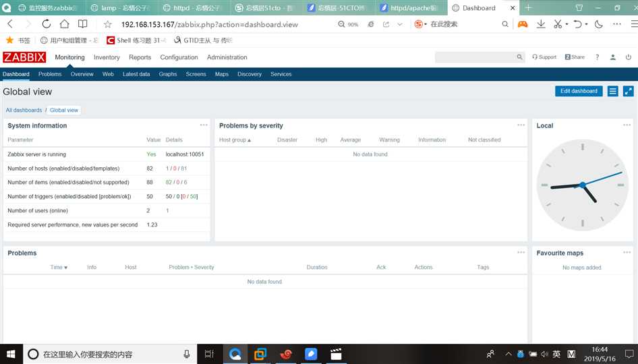638x364 pixels.
Task: Expand the undo arrow dropdown
Action: pos(586,24)
